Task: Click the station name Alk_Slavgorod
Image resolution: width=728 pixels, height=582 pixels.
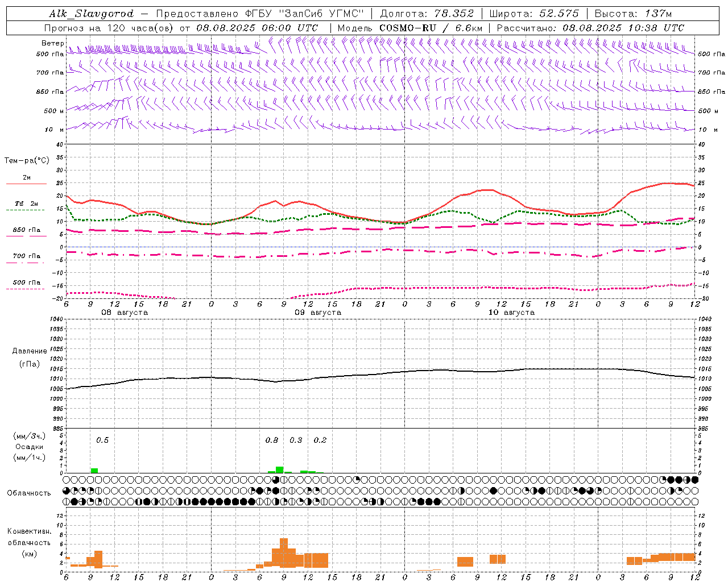Action: pyautogui.click(x=91, y=14)
